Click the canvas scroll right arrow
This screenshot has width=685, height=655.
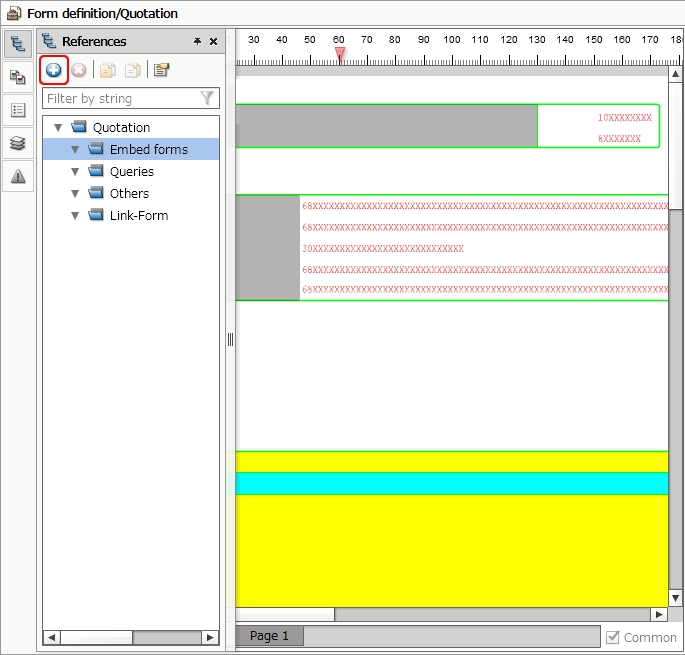[659, 614]
